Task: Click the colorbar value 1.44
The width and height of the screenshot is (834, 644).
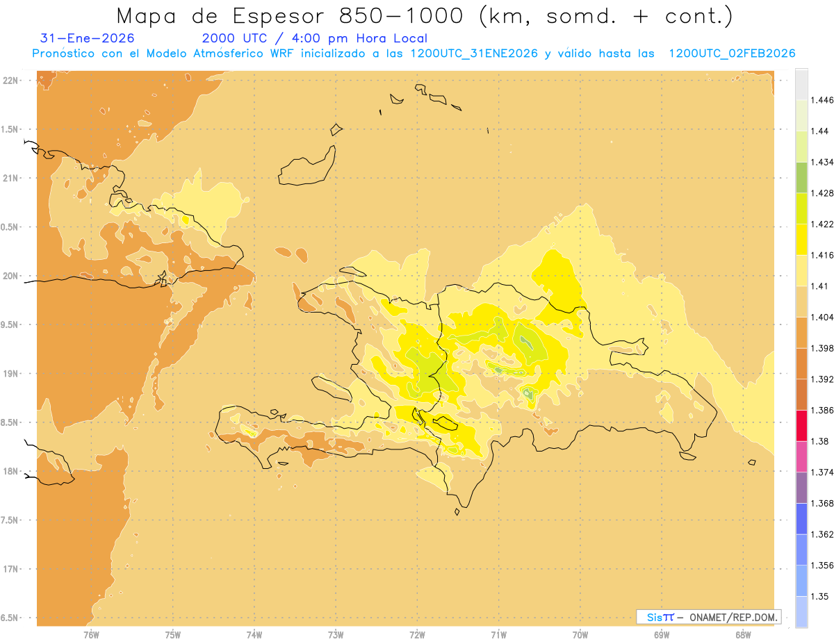Action: point(820,131)
